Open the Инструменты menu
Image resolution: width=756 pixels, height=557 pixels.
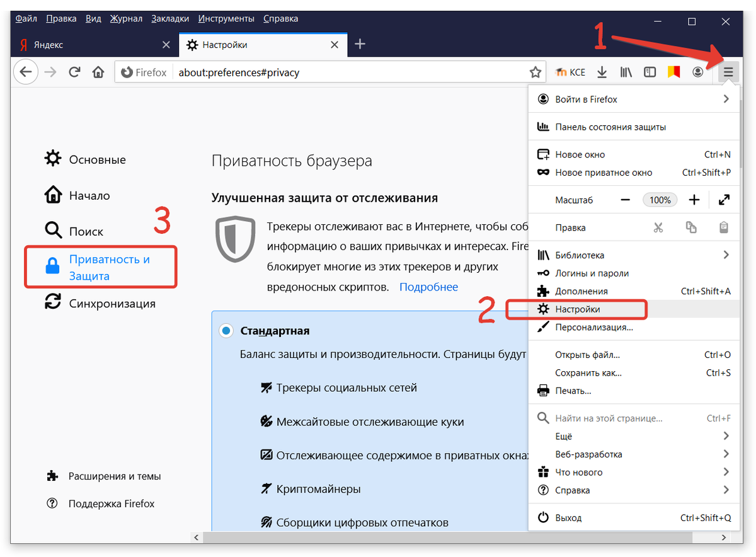227,18
